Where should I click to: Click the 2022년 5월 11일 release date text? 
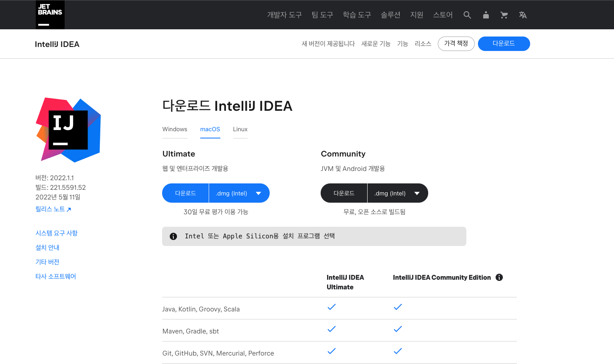[x=58, y=197]
